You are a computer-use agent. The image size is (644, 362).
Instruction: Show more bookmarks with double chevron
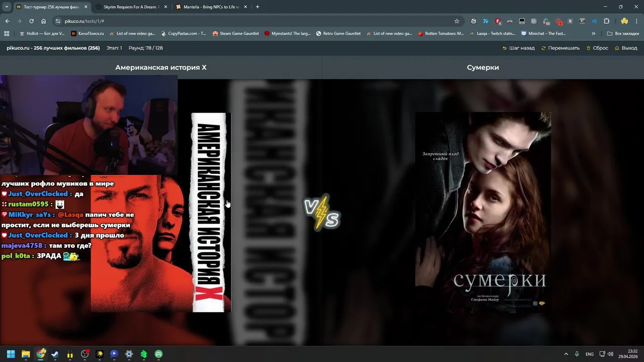pyautogui.click(x=593, y=34)
